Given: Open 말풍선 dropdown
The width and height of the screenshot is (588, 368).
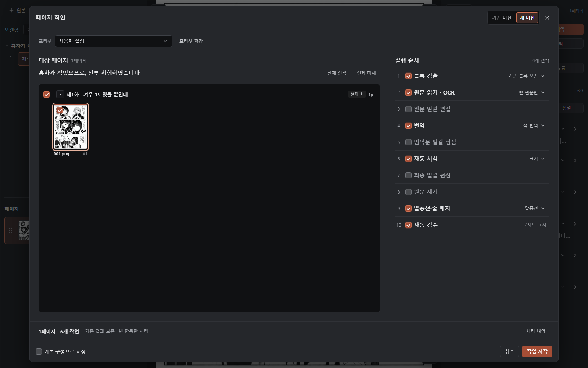Looking at the screenshot, I should point(534,208).
